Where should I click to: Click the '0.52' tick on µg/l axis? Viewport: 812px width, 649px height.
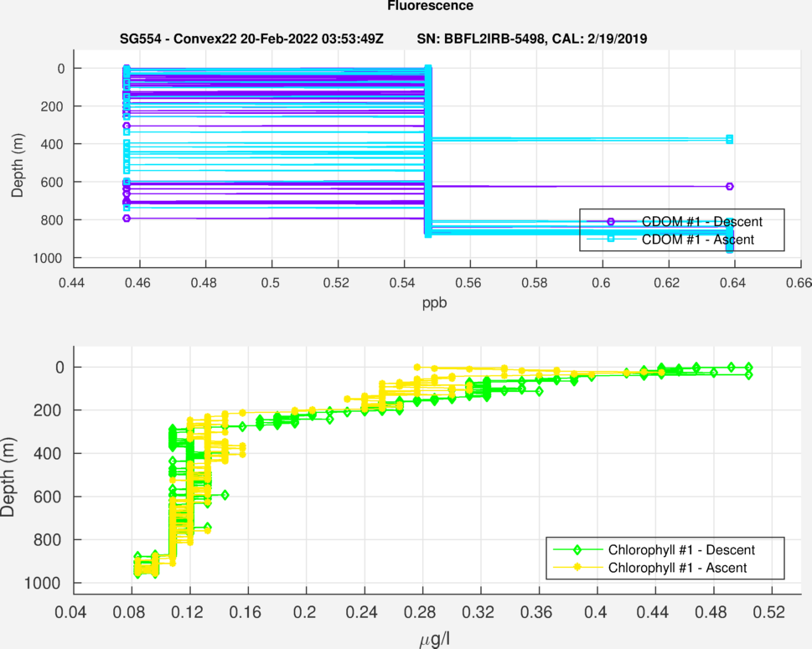[x=769, y=613]
